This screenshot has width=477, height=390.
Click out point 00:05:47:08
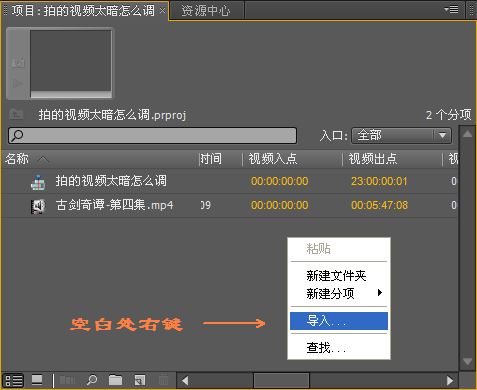(379, 205)
